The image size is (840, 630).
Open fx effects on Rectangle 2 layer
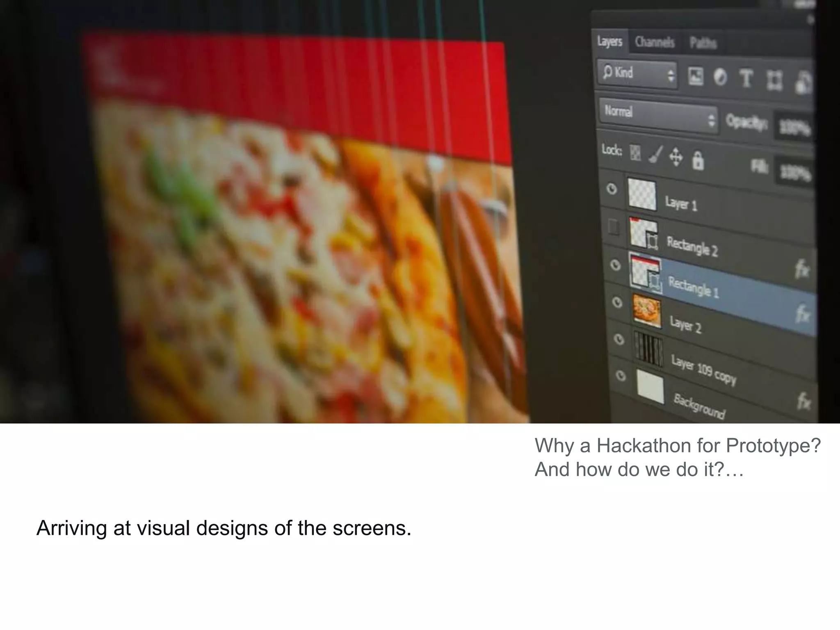[x=802, y=269]
